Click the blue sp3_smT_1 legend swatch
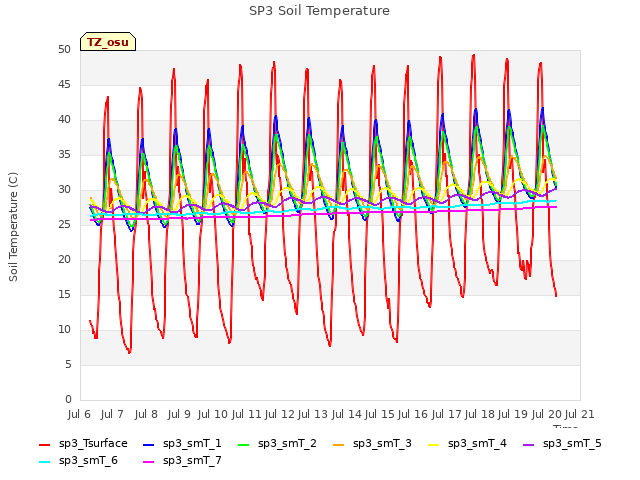This screenshot has width=640, height=480. [149, 444]
